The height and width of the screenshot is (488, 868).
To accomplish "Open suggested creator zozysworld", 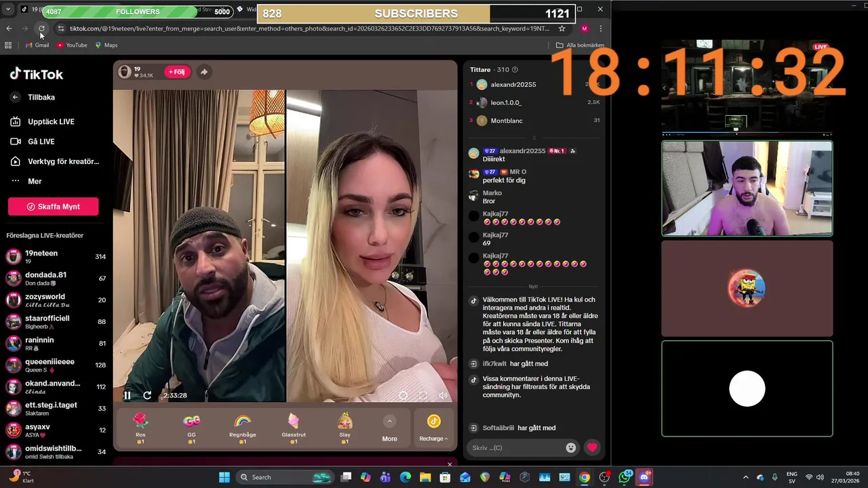I will pyautogui.click(x=56, y=300).
